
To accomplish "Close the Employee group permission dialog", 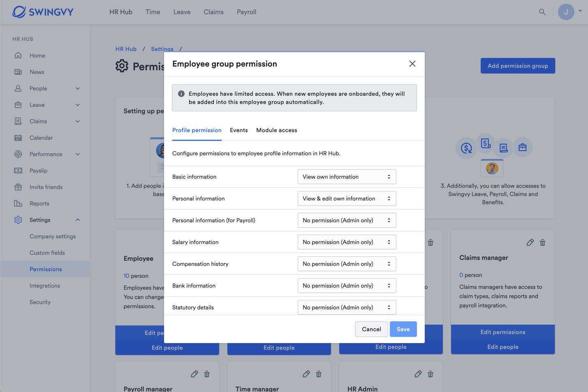I will pyautogui.click(x=412, y=64).
